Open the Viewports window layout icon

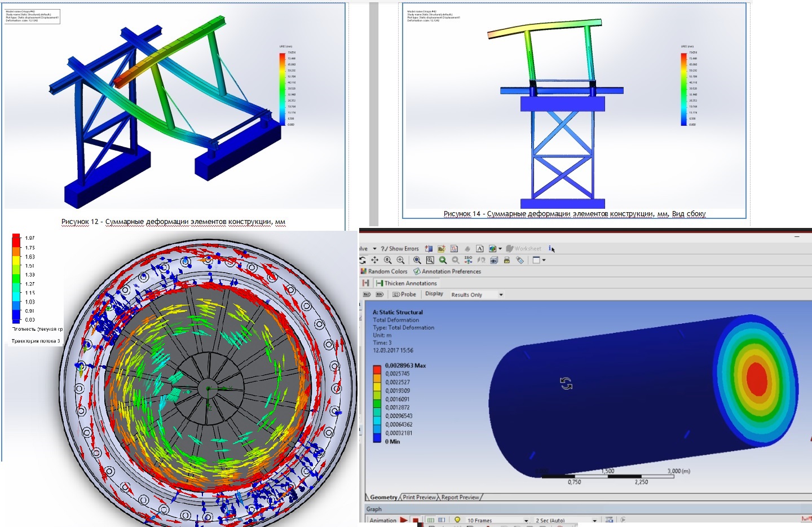536,260
